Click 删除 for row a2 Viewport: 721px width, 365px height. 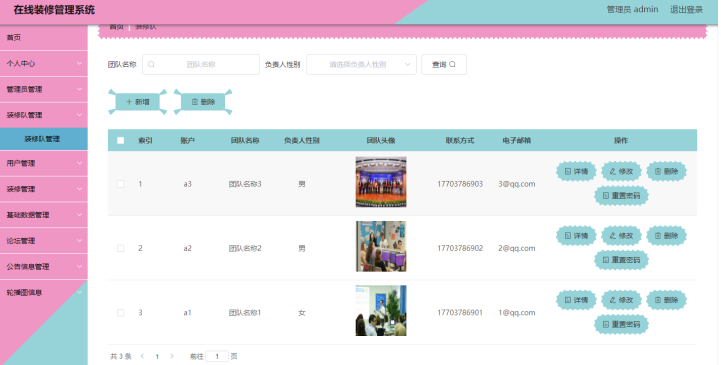(x=666, y=236)
